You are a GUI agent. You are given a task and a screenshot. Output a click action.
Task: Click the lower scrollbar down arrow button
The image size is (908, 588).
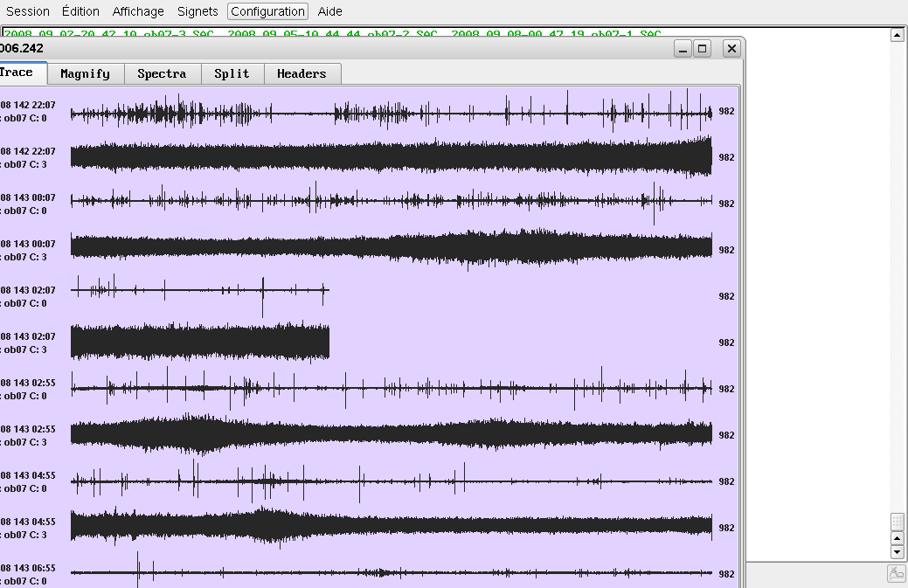click(897, 552)
